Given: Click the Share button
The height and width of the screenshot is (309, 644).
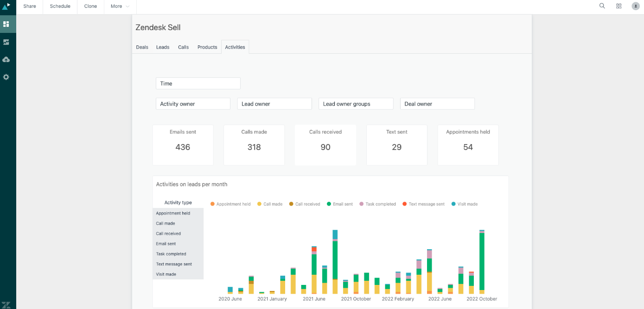Looking at the screenshot, I should (30, 6).
